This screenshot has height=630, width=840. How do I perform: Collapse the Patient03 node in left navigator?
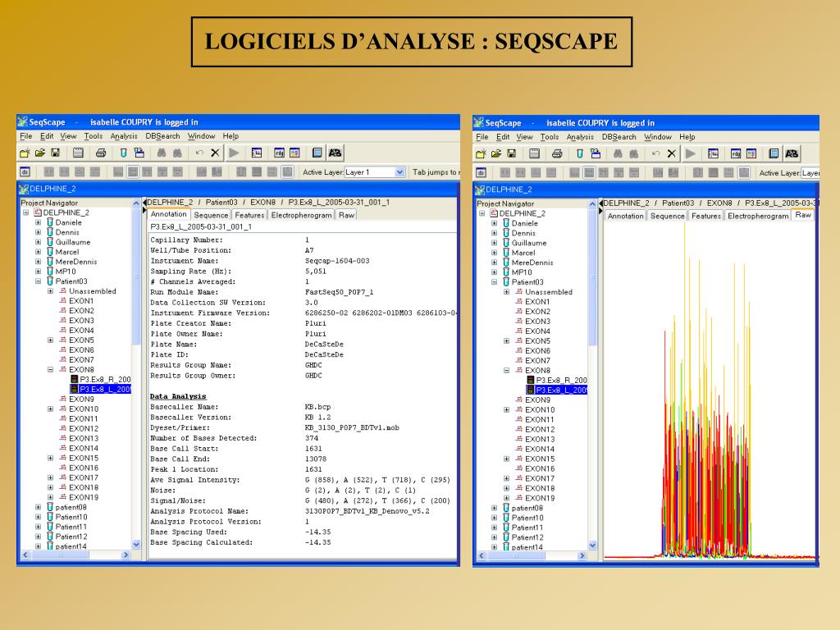(38, 281)
